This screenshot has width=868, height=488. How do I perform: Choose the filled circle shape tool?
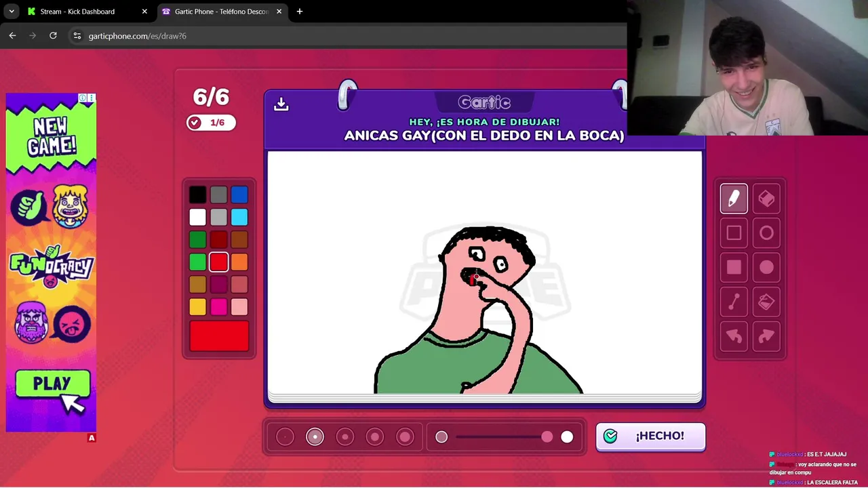coord(766,268)
